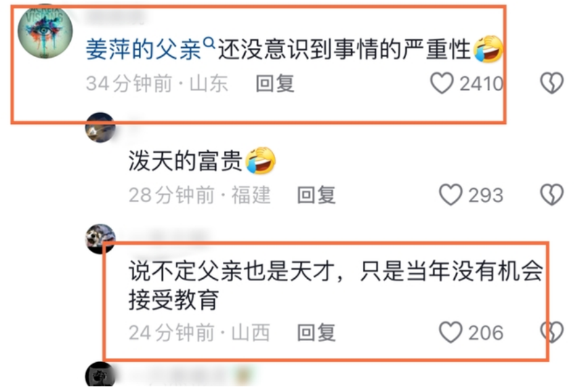Image resolution: width=588 pixels, height=387 pixels.
Task: Dislike the 泼天的富贵 comment
Action: tap(552, 195)
